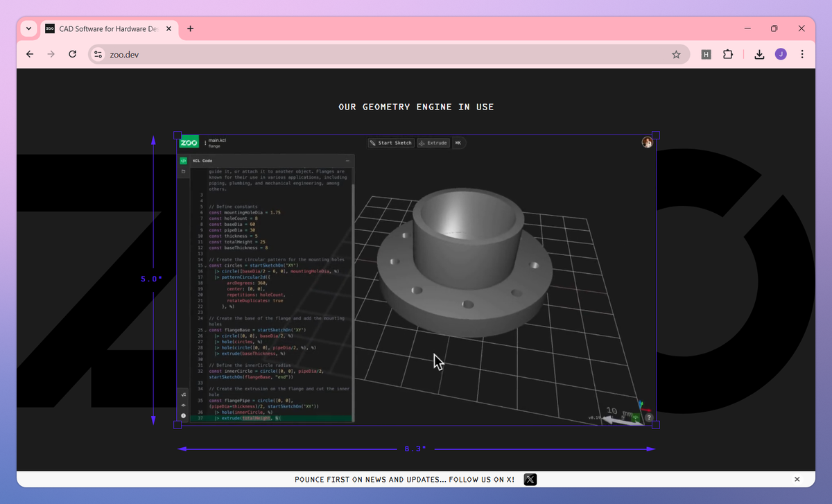This screenshot has width=832, height=504.
Task: Click the user avatar in the app
Action: coord(647,142)
